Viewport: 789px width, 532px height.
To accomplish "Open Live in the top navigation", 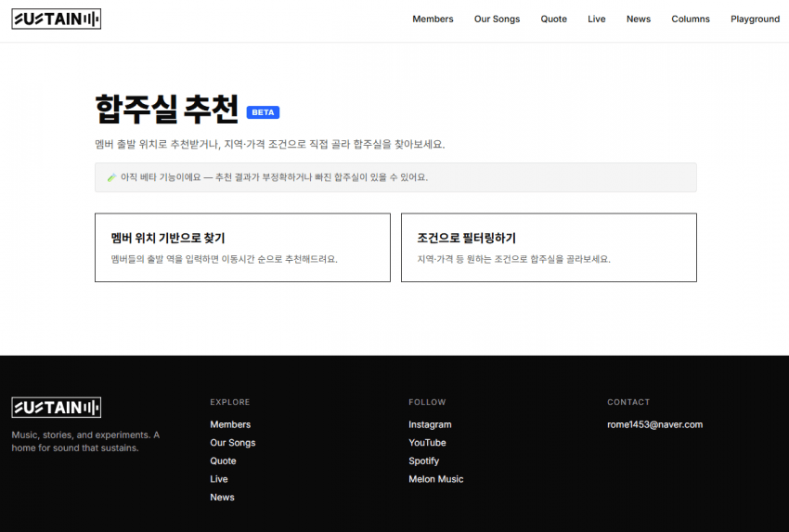I will pyautogui.click(x=596, y=19).
